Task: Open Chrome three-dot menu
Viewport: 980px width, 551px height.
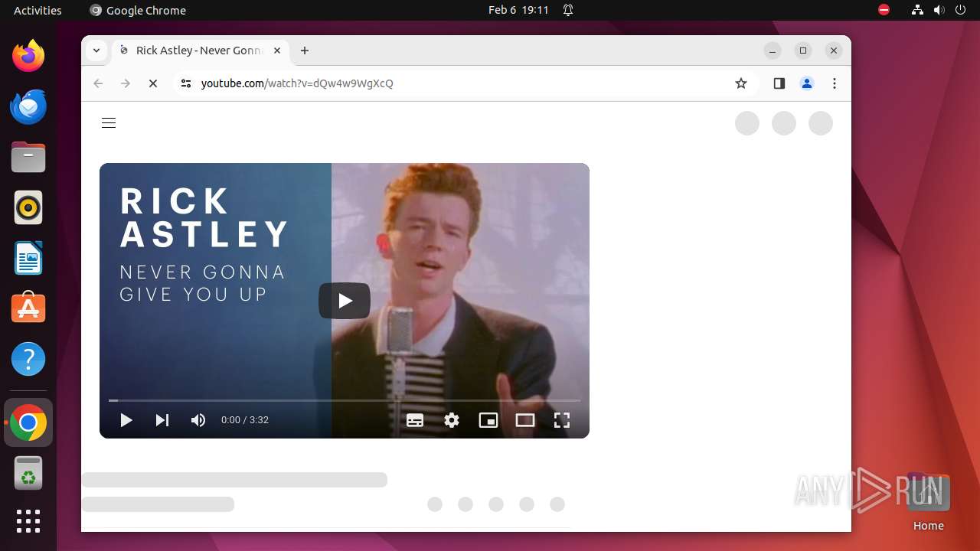Action: [x=835, y=83]
